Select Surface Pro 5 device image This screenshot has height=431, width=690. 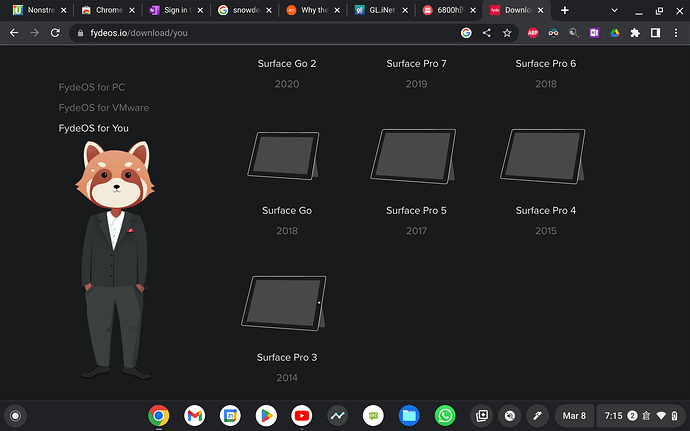413,156
